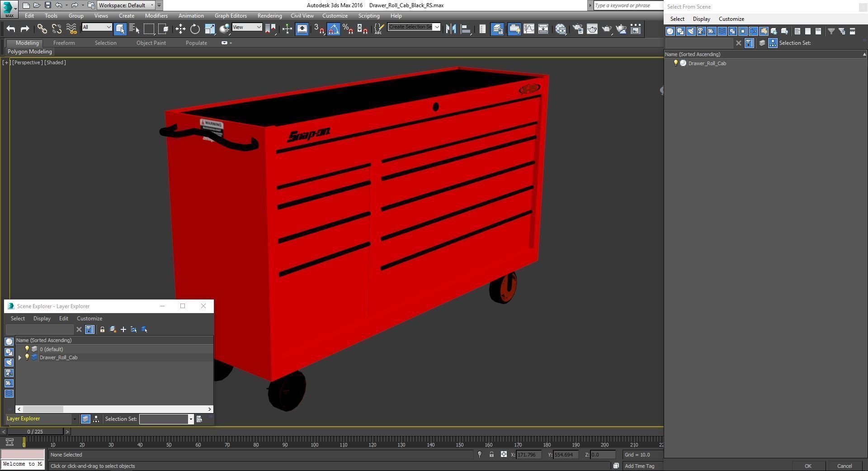Click the Polygon Modeling panel button

(x=30, y=52)
